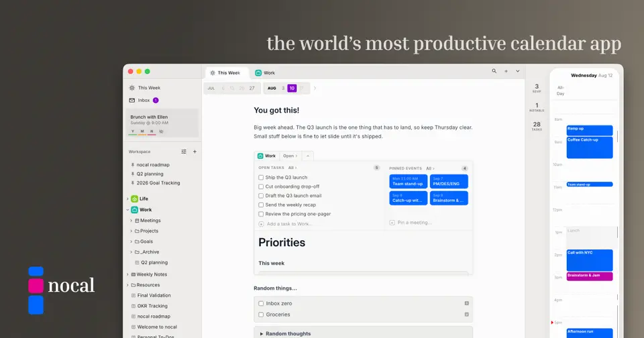Click the open tasks count badge showing 5
This screenshot has width=644, height=338.
[376, 168]
